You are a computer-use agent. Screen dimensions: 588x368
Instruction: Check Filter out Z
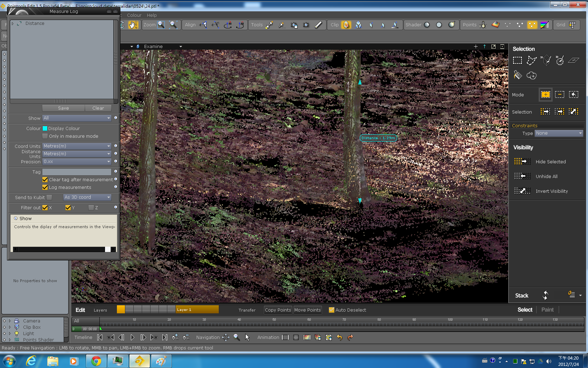pyautogui.click(x=91, y=207)
